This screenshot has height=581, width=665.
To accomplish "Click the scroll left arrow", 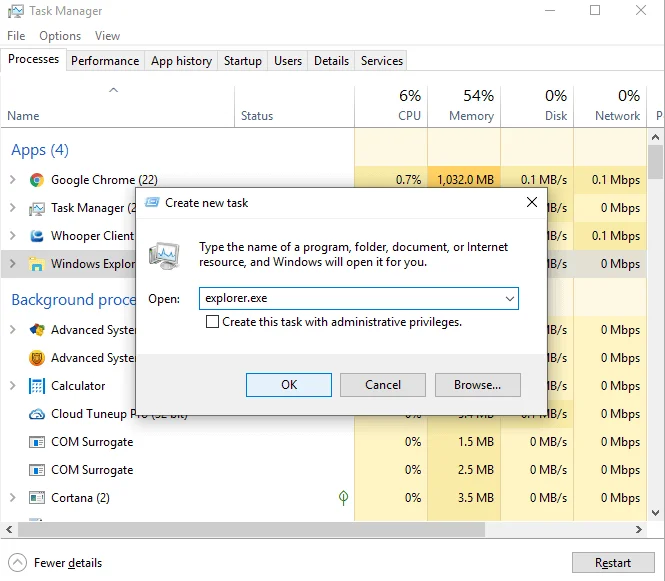I will (9, 529).
